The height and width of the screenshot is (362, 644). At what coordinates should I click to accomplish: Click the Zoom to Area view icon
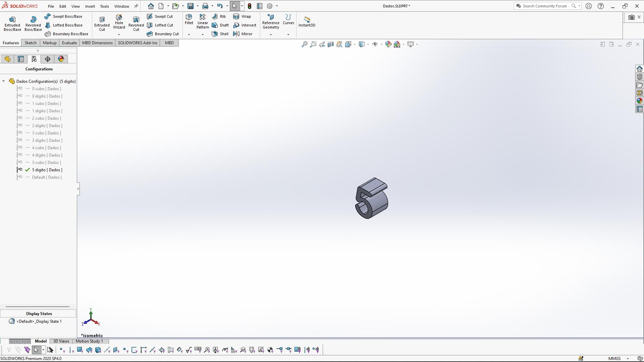tap(313, 44)
